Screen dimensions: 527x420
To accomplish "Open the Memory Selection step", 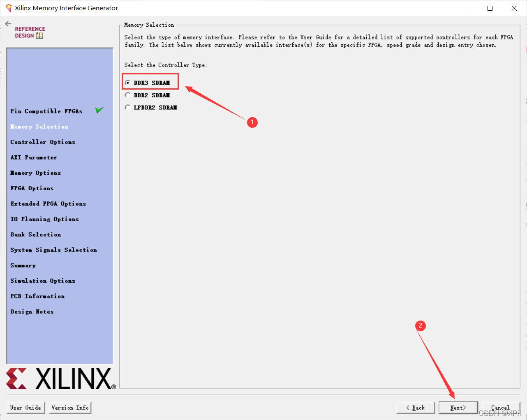I will point(39,127).
